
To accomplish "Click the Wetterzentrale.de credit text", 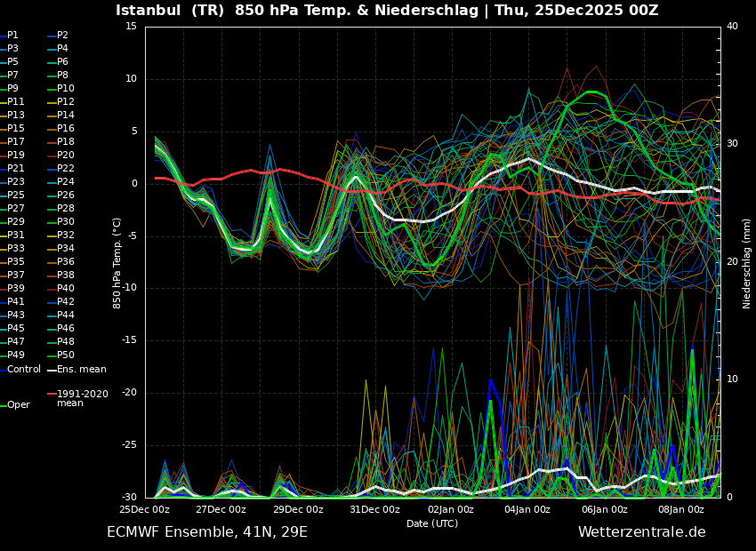I will coord(642,532).
